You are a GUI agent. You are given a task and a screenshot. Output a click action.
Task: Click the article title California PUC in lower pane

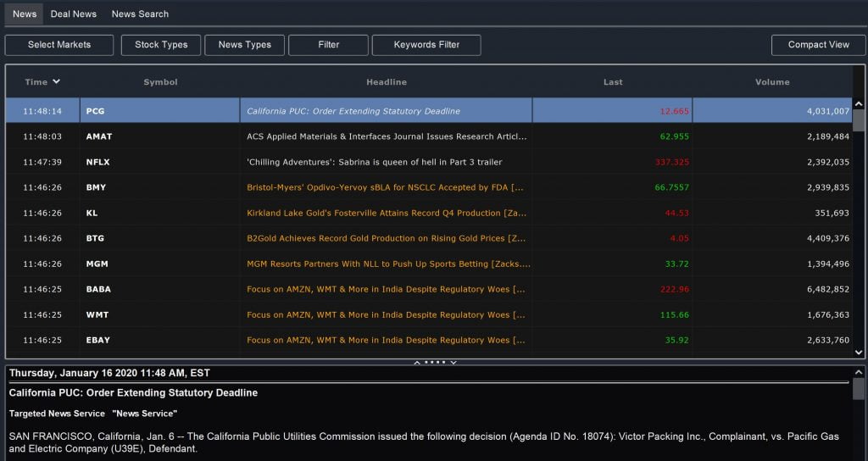(133, 393)
